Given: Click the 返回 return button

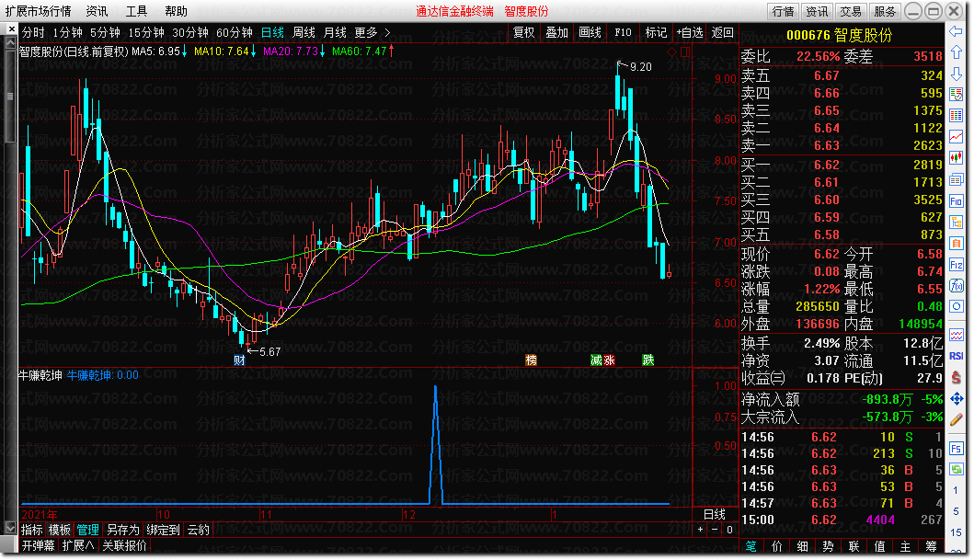Looking at the screenshot, I should pos(722,32).
